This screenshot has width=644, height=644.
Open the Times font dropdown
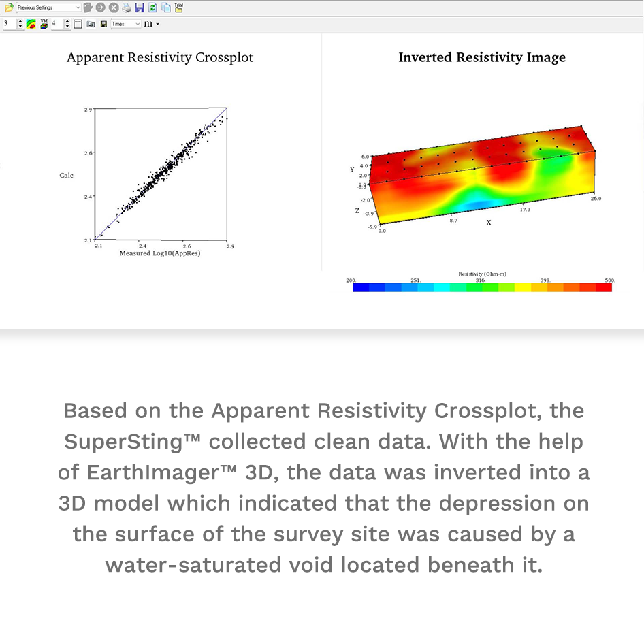(x=126, y=24)
